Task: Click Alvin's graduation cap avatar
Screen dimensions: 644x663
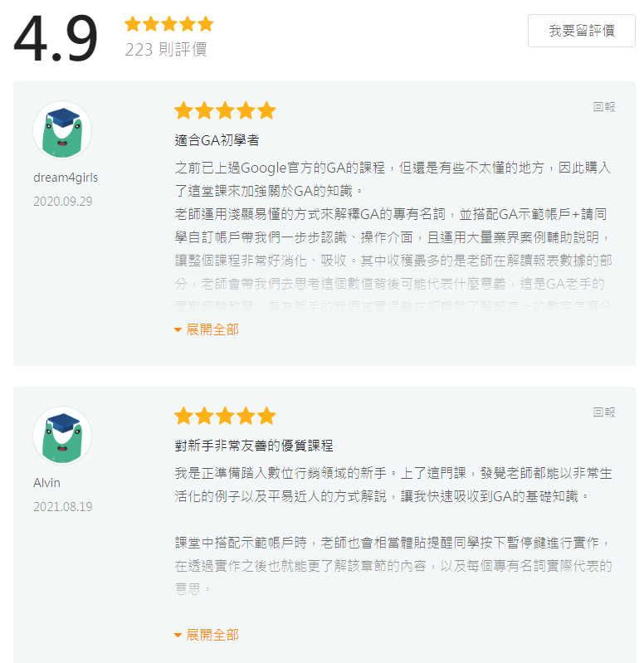Action: tap(61, 436)
